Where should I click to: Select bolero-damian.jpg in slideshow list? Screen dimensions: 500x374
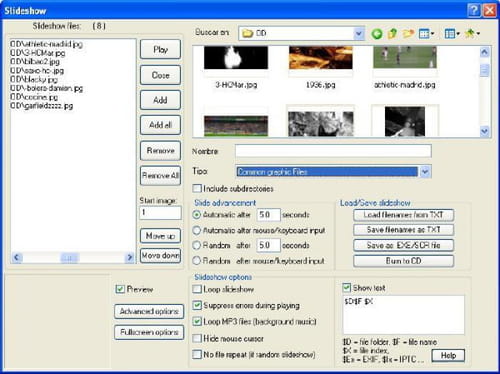(x=46, y=88)
